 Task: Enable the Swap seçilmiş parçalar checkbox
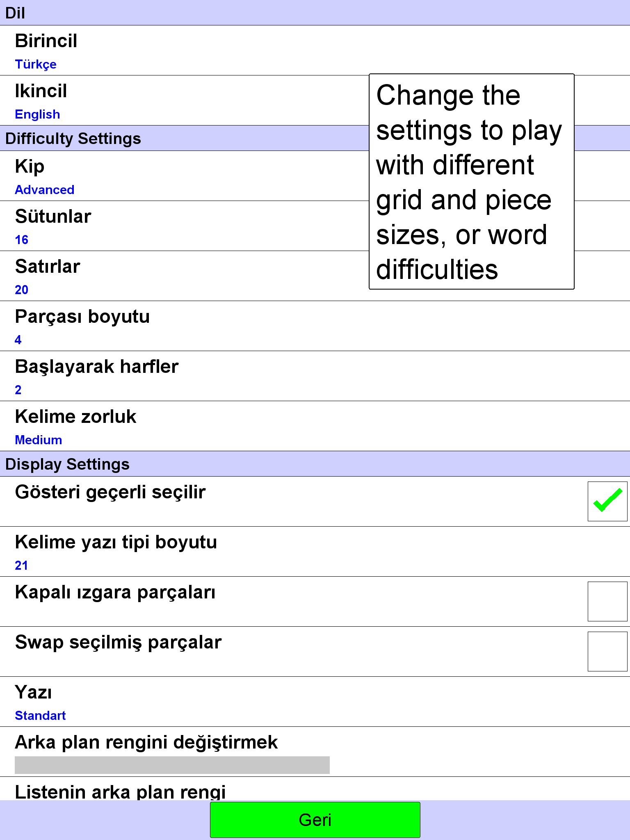point(607,651)
